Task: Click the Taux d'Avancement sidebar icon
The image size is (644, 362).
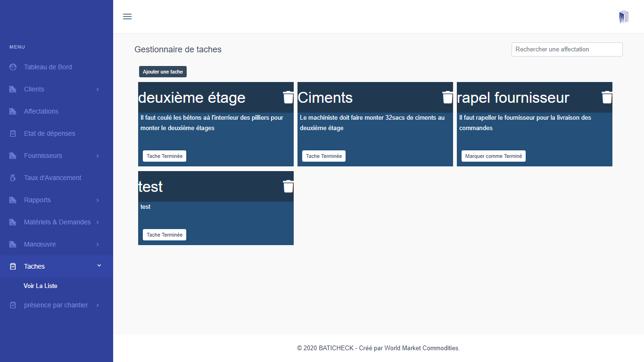Action: tap(13, 178)
